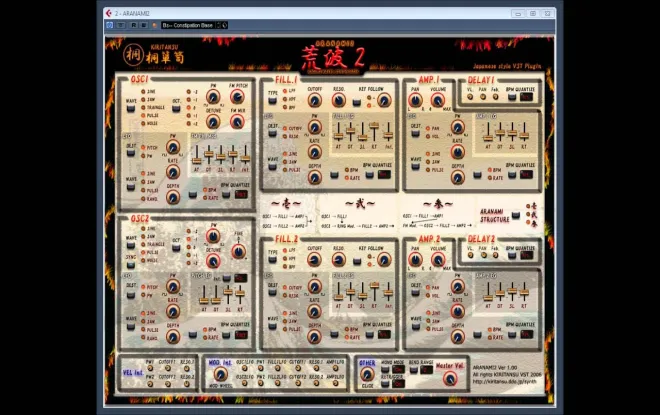Open the 'Constipation Base' preset name field
This screenshot has height=415, width=660.
click(x=188, y=25)
